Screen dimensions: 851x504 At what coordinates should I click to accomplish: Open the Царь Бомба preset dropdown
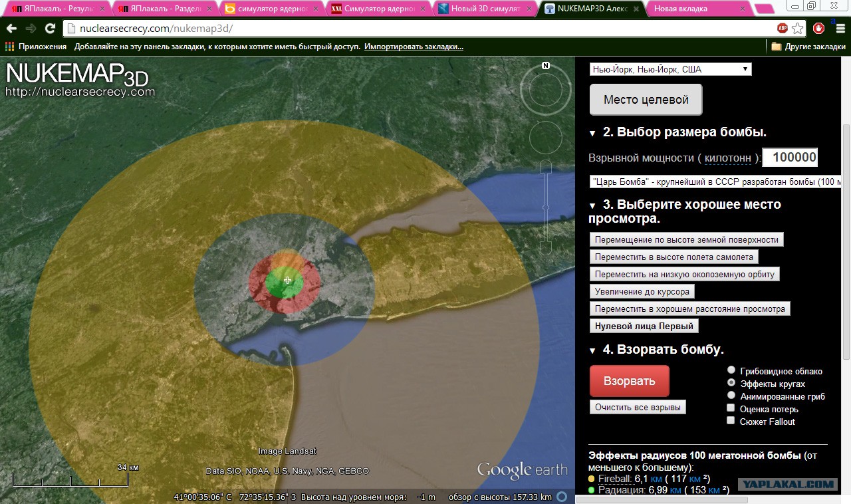[715, 182]
